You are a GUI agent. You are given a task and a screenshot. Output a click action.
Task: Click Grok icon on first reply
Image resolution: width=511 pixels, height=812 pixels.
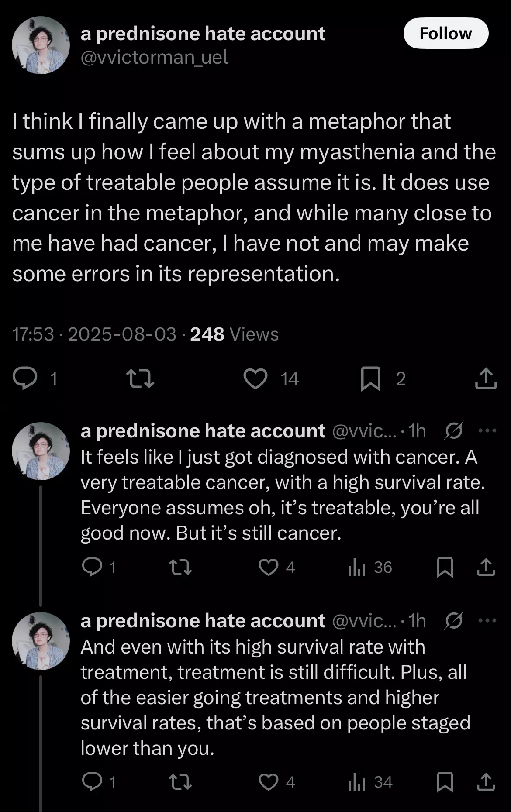[454, 431]
